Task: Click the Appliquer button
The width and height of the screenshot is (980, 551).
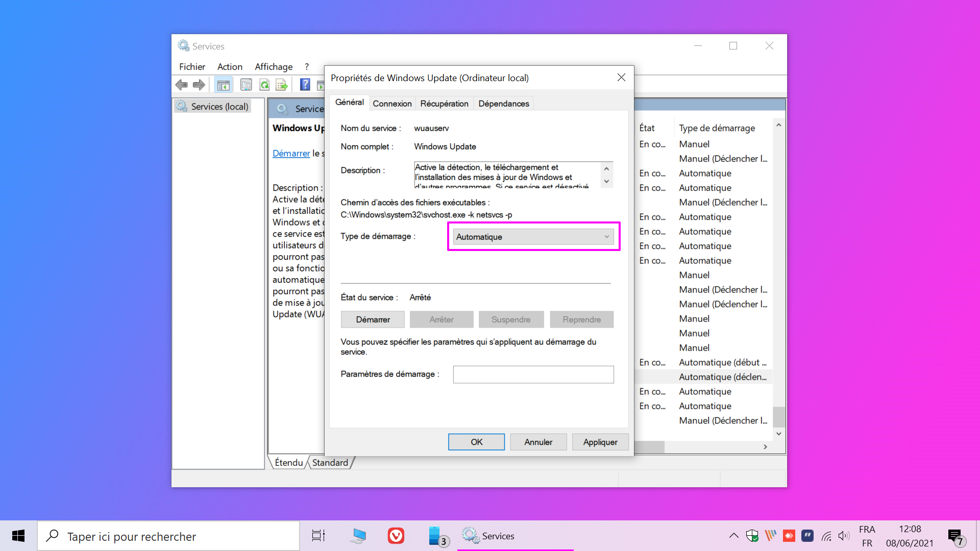Action: tap(600, 442)
